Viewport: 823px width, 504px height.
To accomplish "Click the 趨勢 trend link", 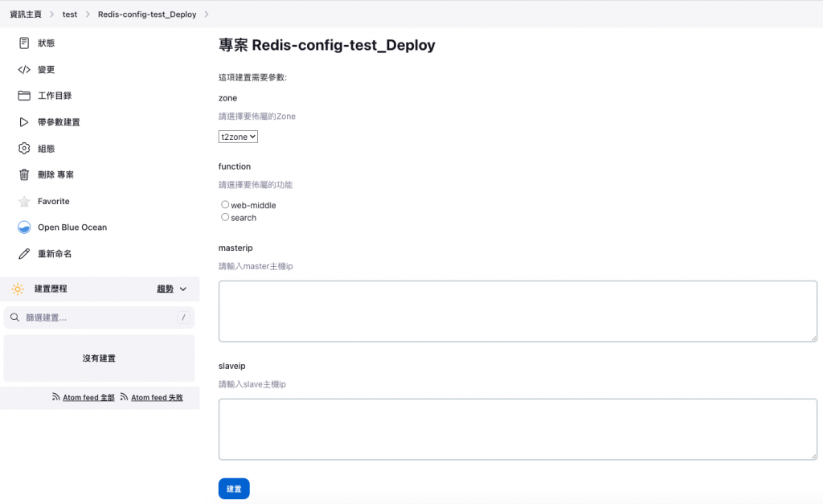I will (166, 289).
